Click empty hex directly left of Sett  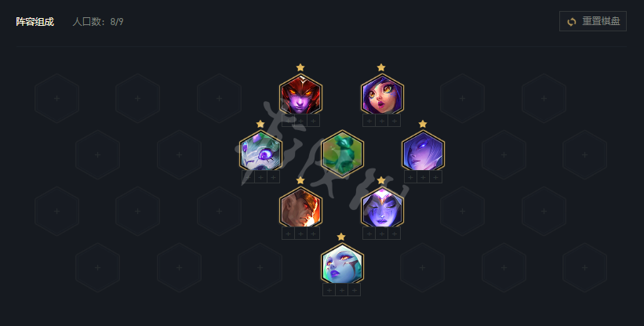(x=220, y=211)
